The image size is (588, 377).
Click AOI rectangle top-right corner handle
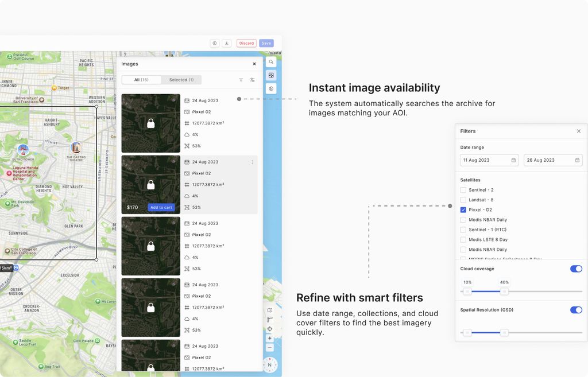(x=96, y=106)
